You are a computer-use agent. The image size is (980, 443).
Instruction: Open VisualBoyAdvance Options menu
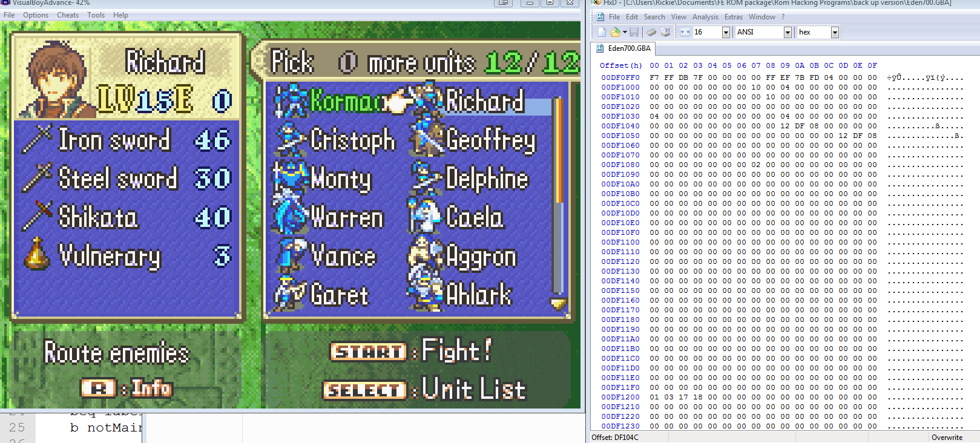(36, 15)
